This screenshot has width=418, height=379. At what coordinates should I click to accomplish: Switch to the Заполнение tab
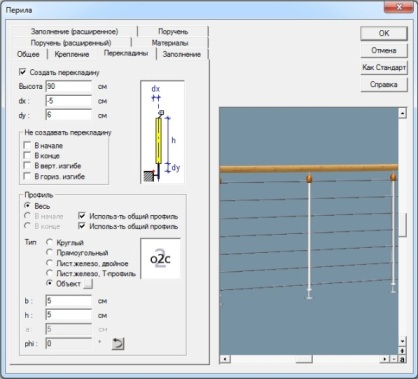click(x=182, y=54)
